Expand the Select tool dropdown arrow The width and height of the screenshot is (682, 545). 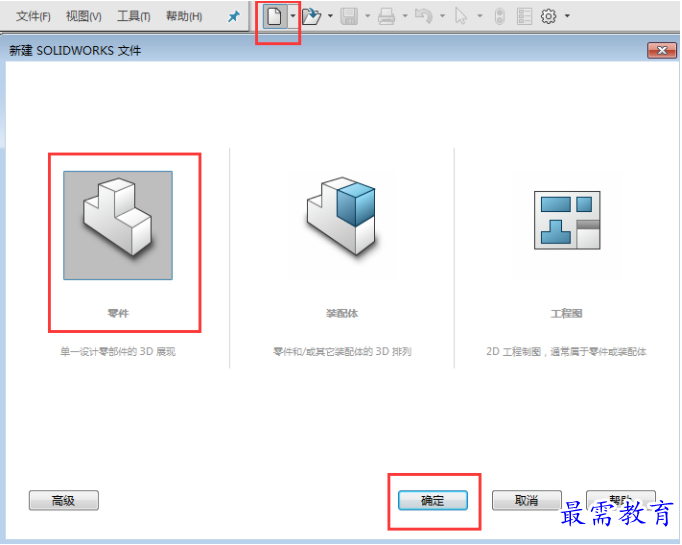click(x=480, y=17)
